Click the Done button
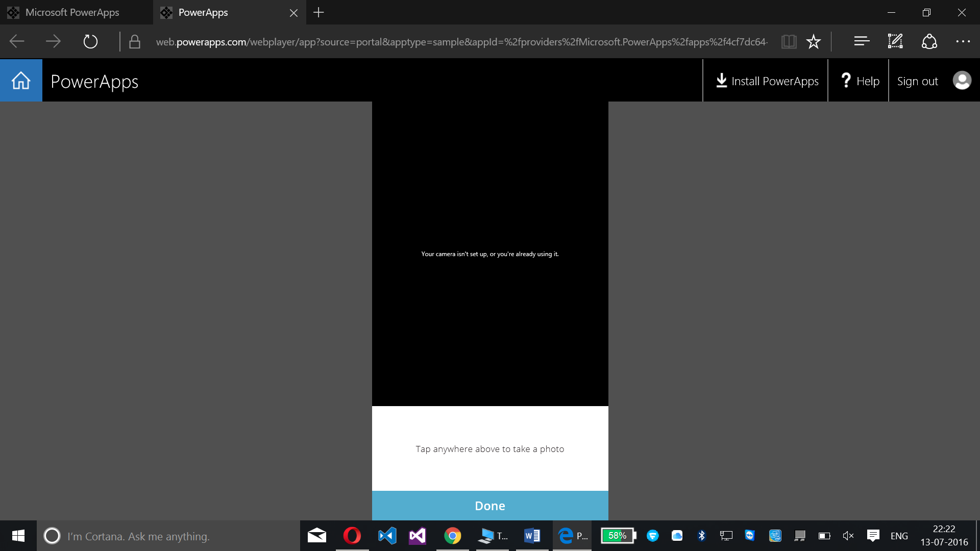 pos(490,506)
